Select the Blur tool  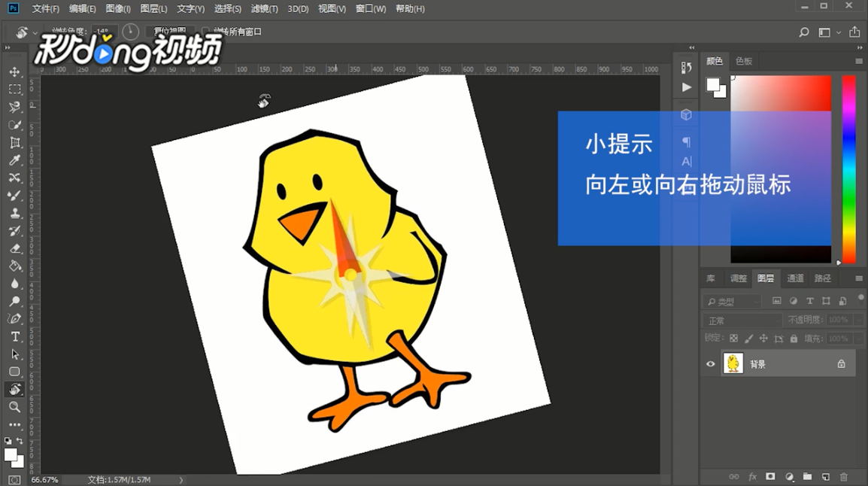tap(15, 284)
